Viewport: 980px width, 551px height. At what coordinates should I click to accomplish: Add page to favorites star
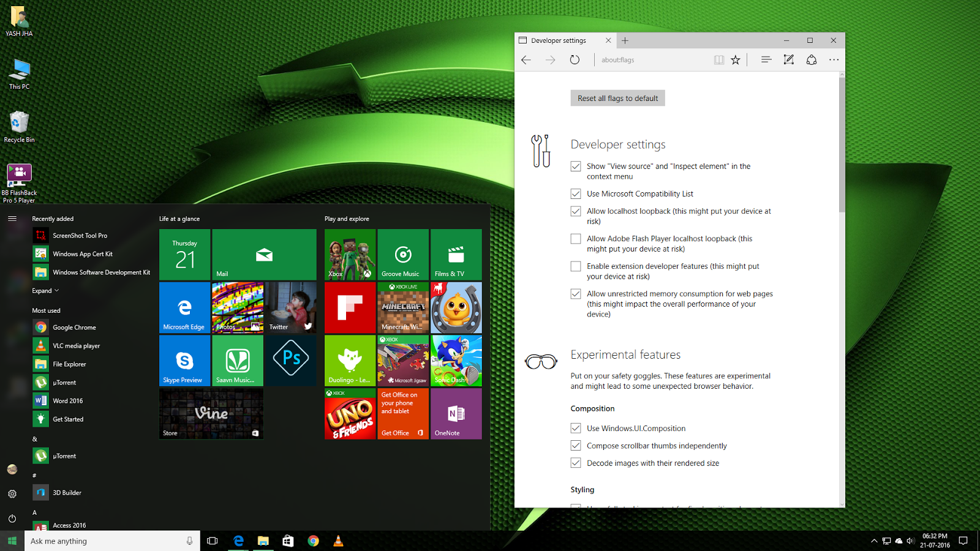[736, 60]
